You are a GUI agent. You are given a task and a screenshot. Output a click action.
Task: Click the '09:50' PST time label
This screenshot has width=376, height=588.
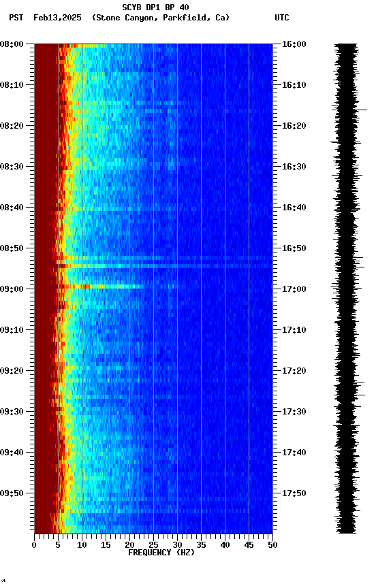[12, 493]
